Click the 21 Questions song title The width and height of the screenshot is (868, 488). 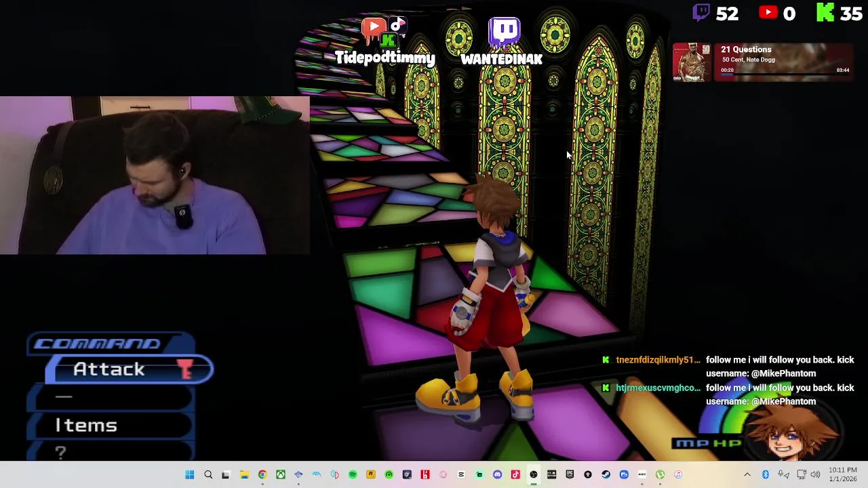(x=746, y=49)
